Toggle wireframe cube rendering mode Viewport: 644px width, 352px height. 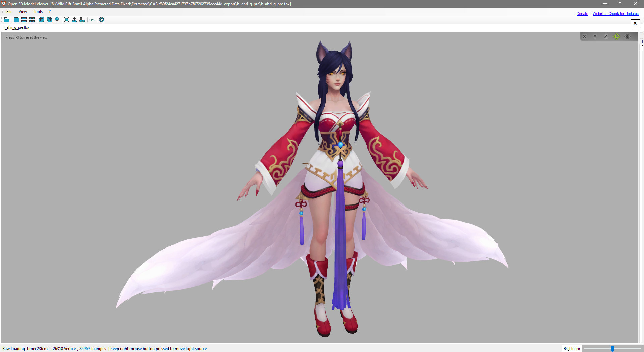tap(42, 20)
